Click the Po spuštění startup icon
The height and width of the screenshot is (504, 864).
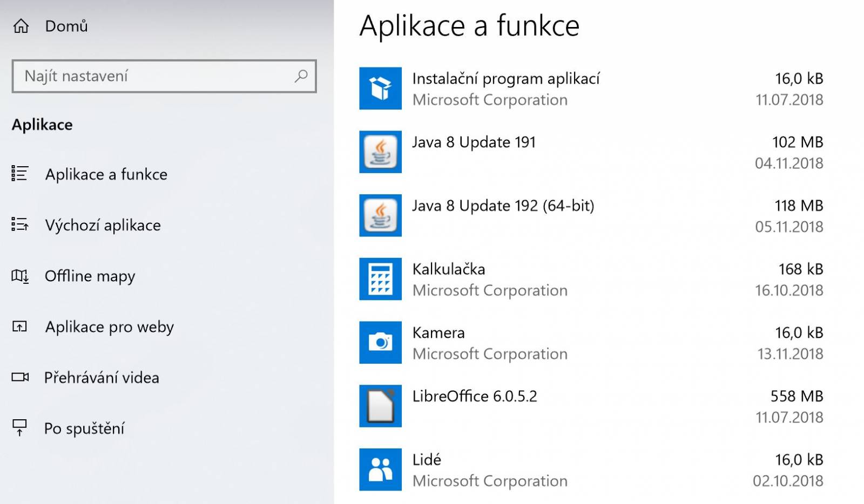click(19, 428)
